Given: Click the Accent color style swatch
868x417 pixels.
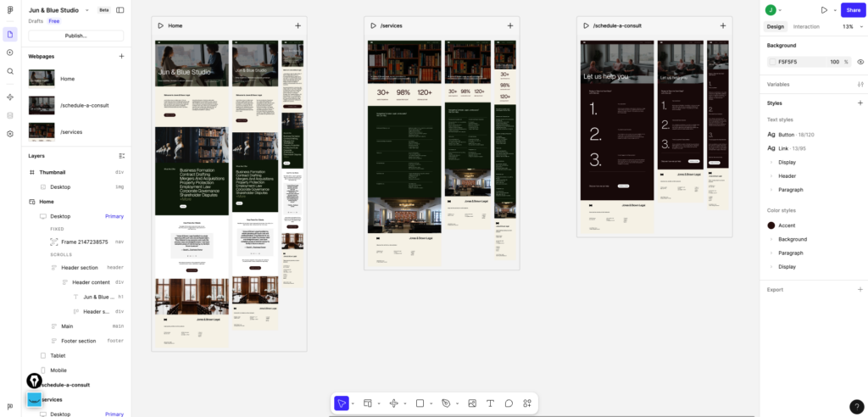Looking at the screenshot, I should click(771, 225).
